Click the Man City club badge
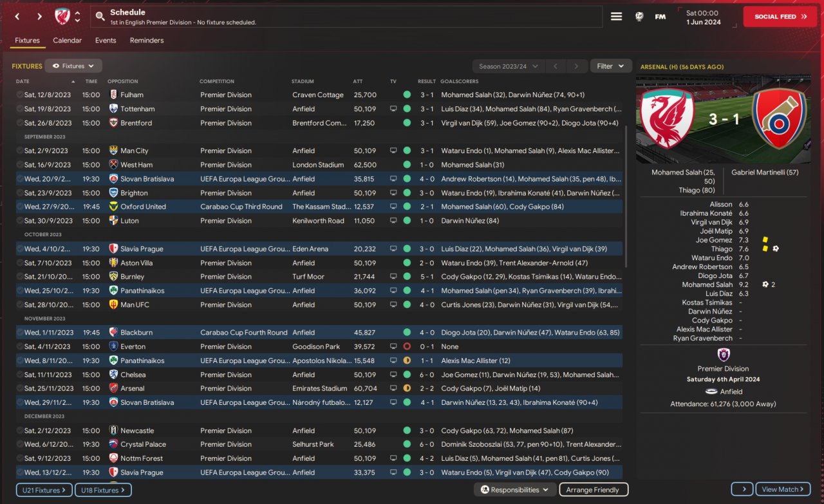This screenshot has height=504, width=824. 113,151
